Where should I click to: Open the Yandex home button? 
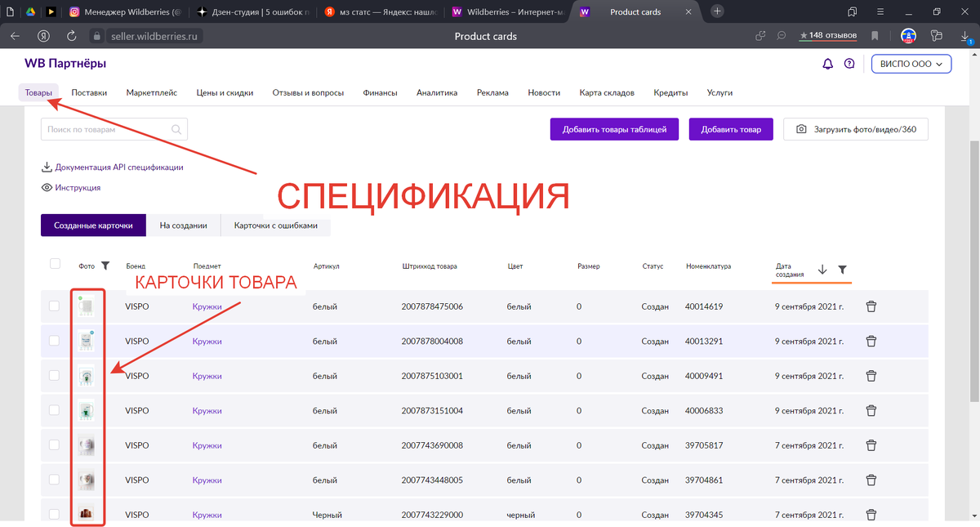pos(43,36)
